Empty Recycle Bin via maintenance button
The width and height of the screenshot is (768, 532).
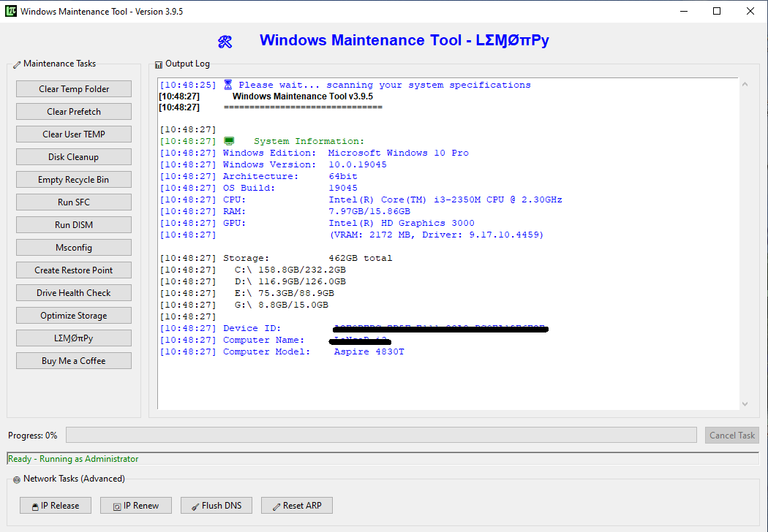point(74,180)
